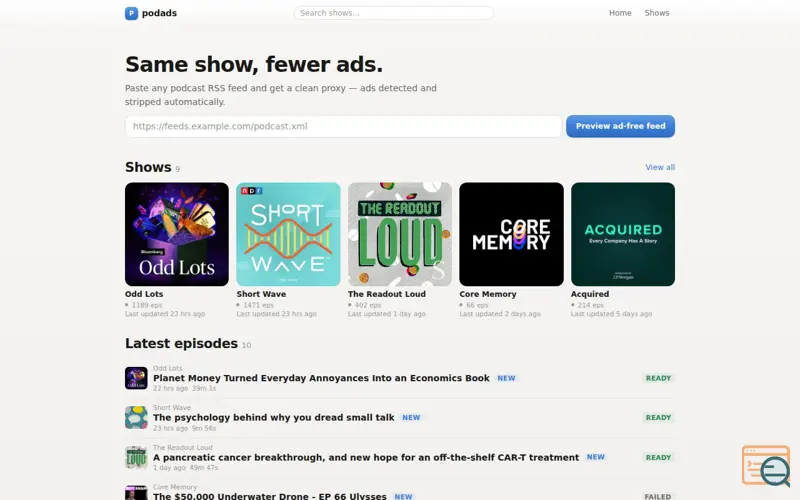Open episode Planet Money Turned Everyday Annoyances
The width and height of the screenshot is (800, 500).
[x=321, y=378]
